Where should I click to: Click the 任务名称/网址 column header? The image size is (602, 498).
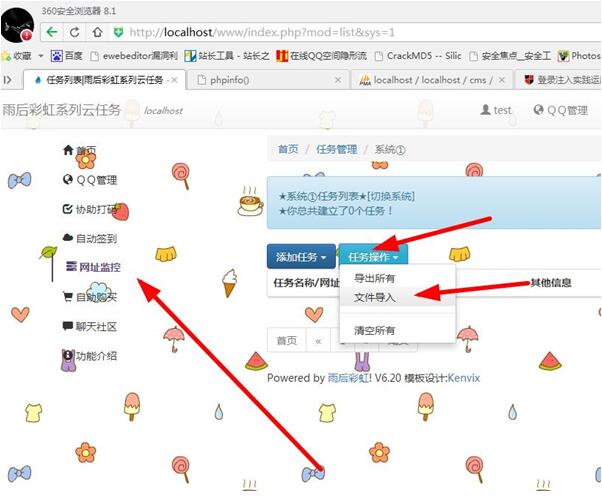306,283
